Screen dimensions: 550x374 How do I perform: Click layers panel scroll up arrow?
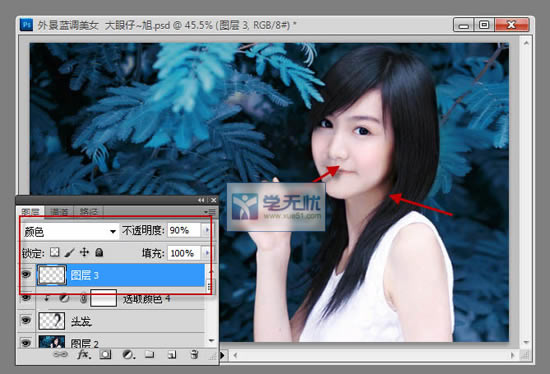(211, 271)
